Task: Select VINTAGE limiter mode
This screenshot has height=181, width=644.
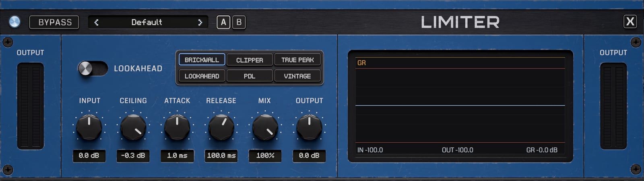Action: 297,76
